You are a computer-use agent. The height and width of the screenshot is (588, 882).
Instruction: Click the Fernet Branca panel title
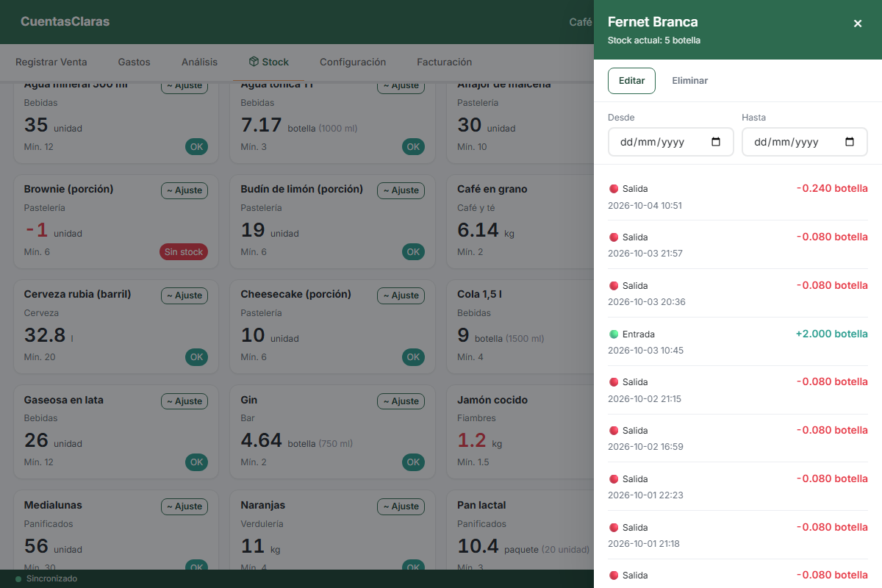(653, 22)
